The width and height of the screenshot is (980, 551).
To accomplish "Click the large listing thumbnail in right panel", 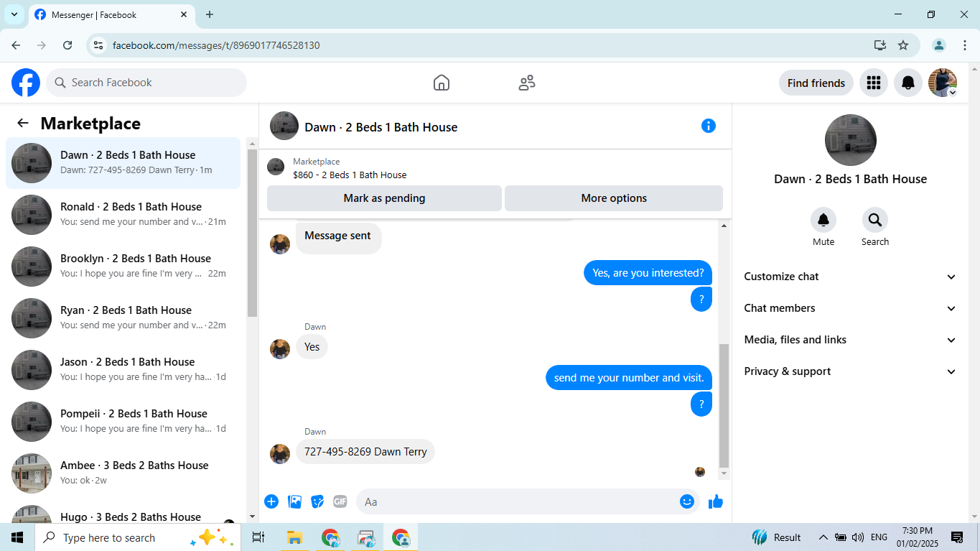I will [x=851, y=140].
